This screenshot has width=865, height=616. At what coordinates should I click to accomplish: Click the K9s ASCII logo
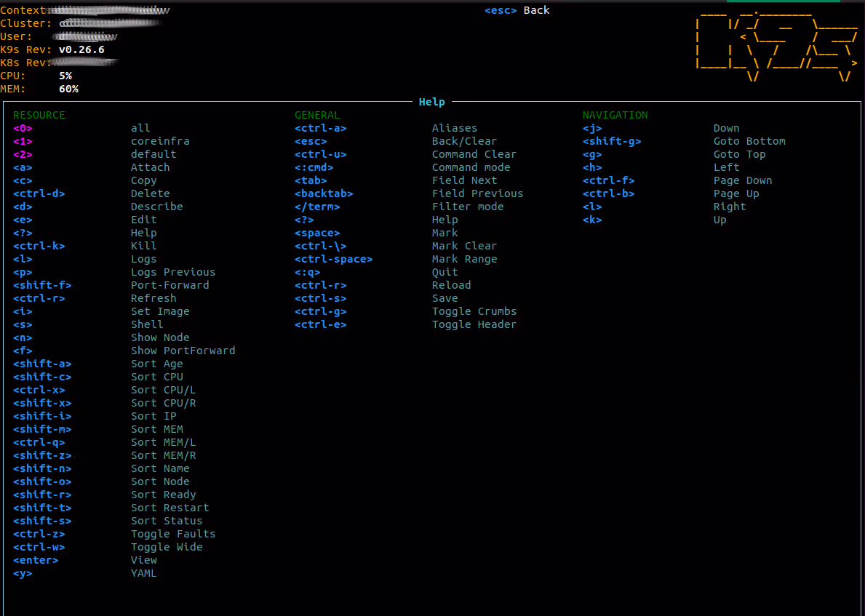tap(776, 44)
